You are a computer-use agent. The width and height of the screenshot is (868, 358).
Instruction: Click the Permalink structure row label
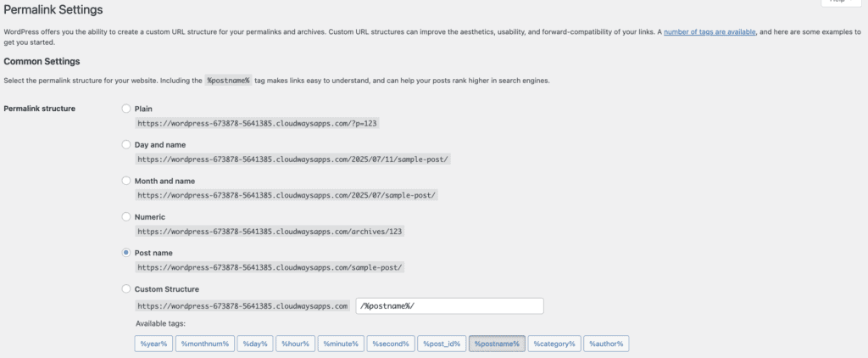39,109
